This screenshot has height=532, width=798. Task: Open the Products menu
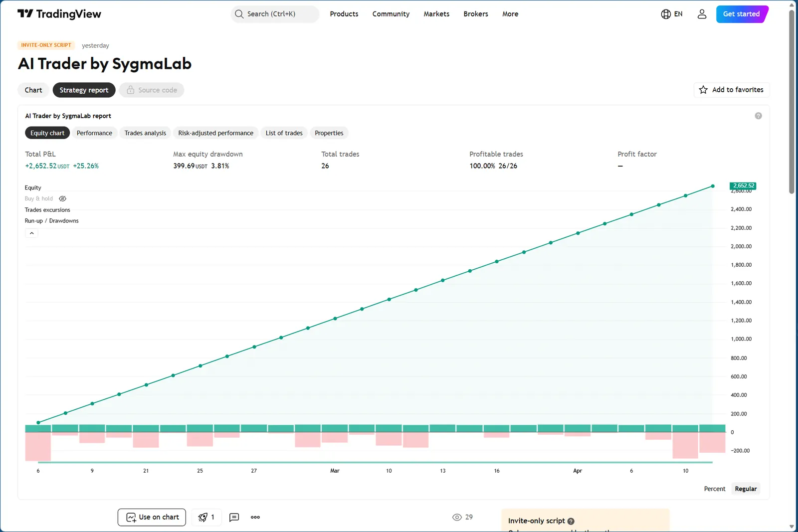(x=344, y=14)
